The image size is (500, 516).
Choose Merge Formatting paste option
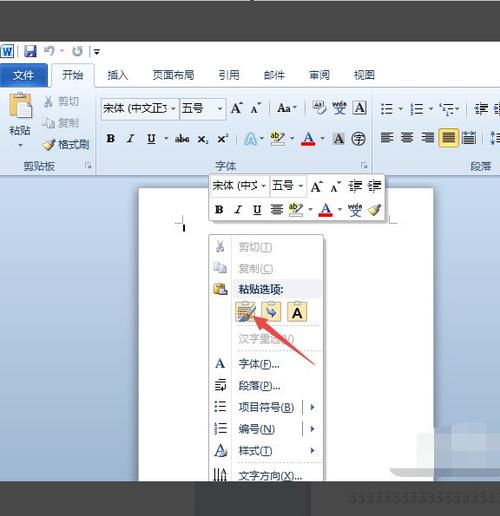[271, 312]
